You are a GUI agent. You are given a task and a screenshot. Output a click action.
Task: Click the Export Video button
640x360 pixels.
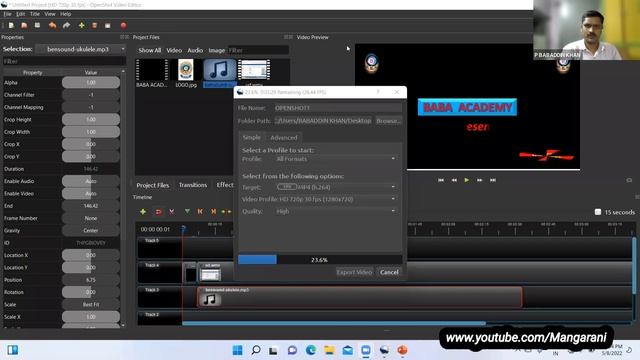354,272
